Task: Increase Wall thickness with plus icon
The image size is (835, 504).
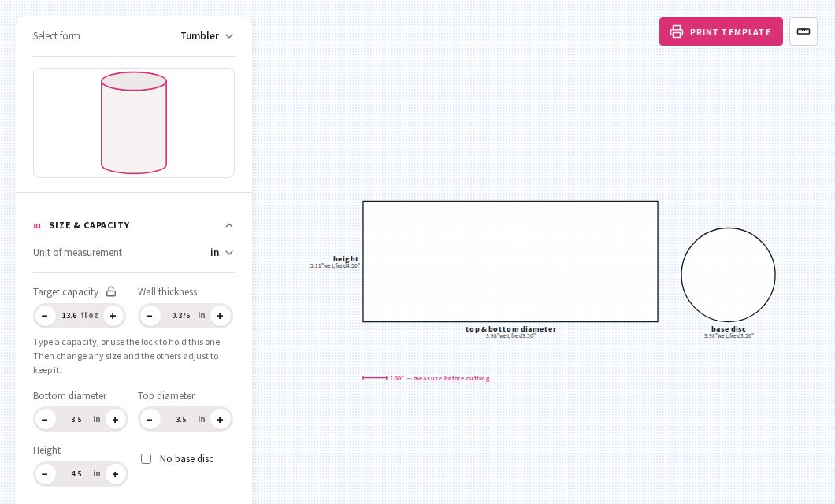Action: (x=220, y=316)
